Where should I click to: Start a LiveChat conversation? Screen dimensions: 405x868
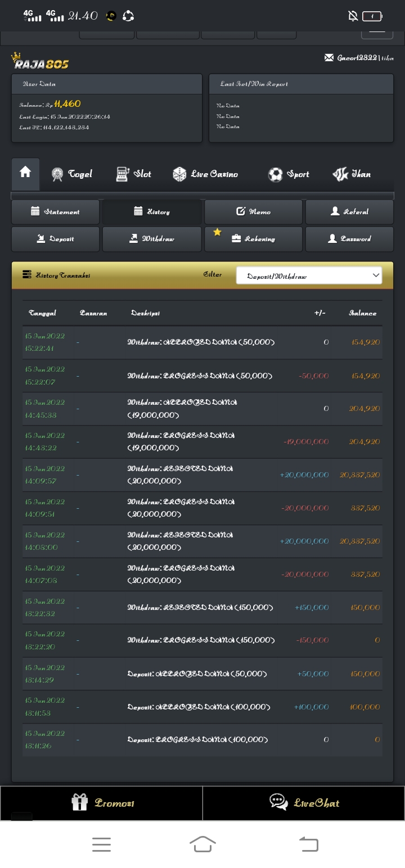tap(304, 803)
